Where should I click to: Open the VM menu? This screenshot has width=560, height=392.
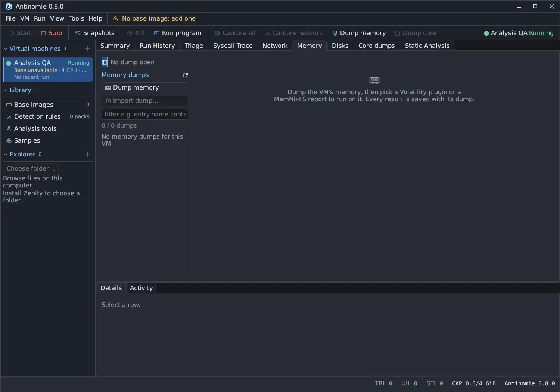[x=25, y=18]
